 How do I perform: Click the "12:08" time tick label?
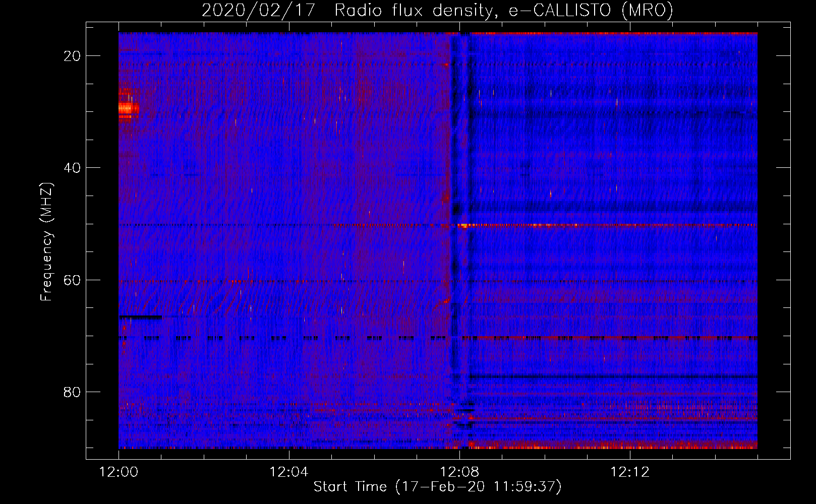click(x=459, y=472)
